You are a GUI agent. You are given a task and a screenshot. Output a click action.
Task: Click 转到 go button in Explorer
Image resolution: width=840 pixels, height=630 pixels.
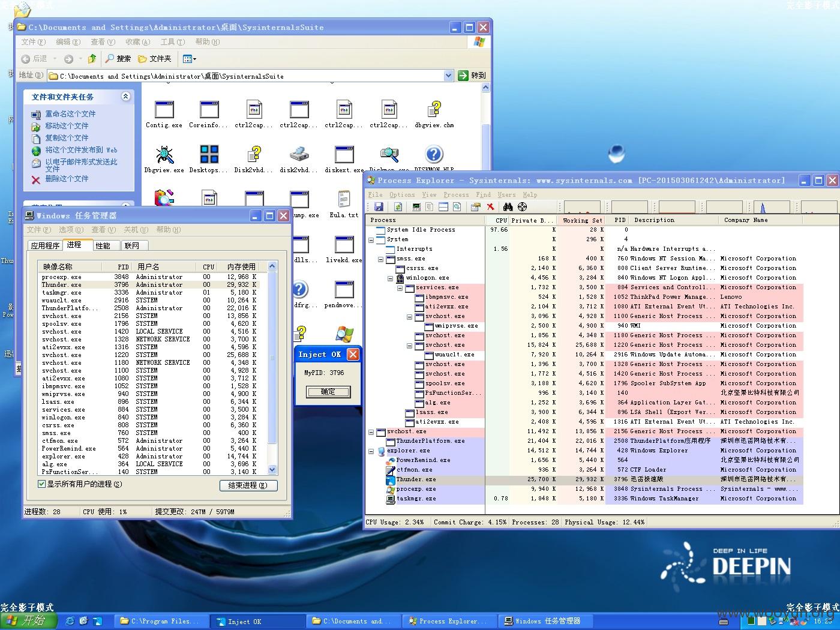pos(472,76)
